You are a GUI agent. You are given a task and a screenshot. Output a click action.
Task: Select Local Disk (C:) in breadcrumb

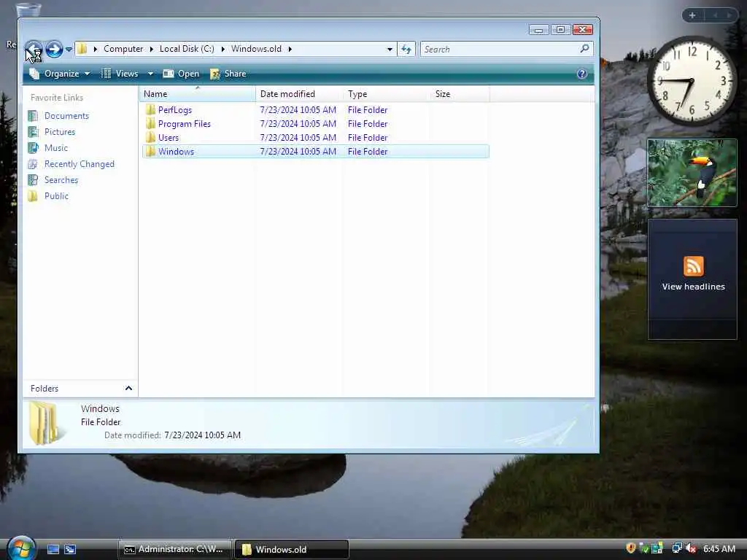(187, 49)
